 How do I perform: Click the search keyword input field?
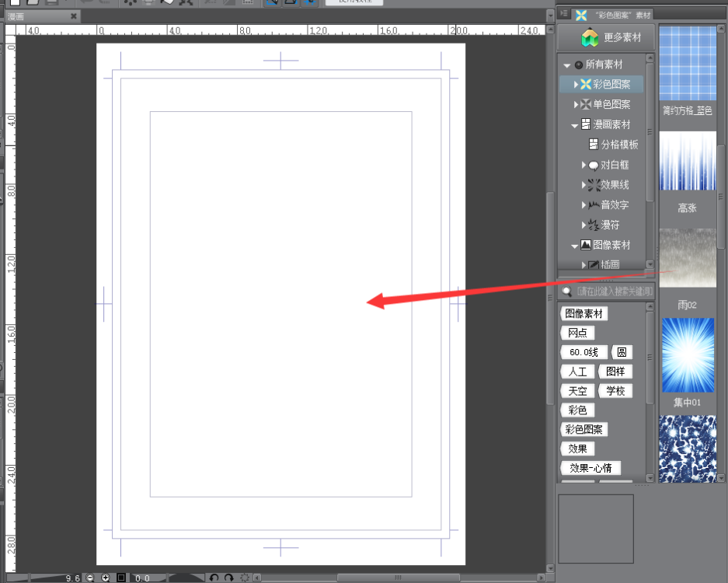pos(615,291)
